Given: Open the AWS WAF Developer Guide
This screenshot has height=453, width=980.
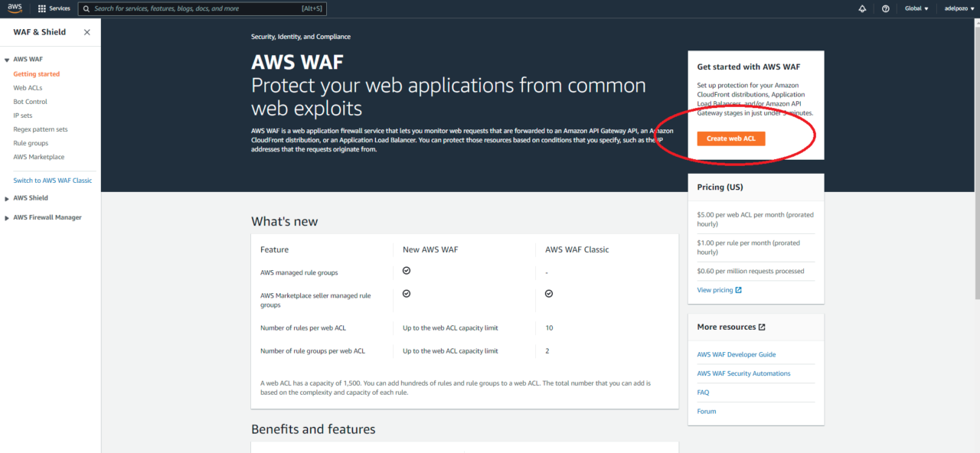Looking at the screenshot, I should [x=737, y=354].
